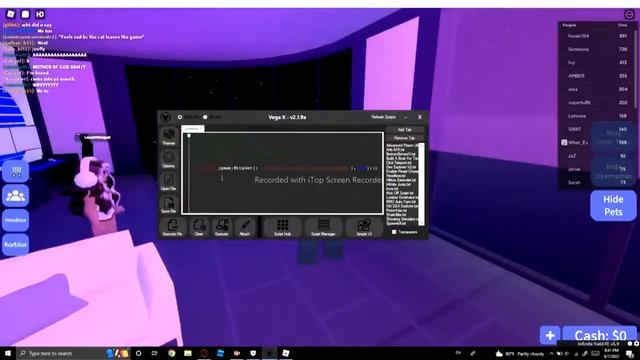The image size is (640, 360).
Task: Select the first script editor tab
Action: 193,129
